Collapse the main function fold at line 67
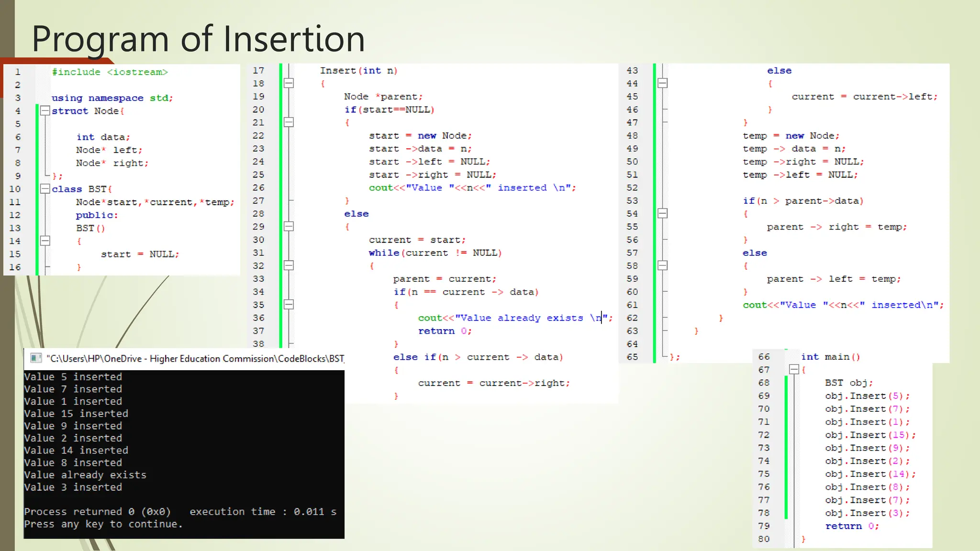Screen dimensions: 980x551 coord(794,369)
